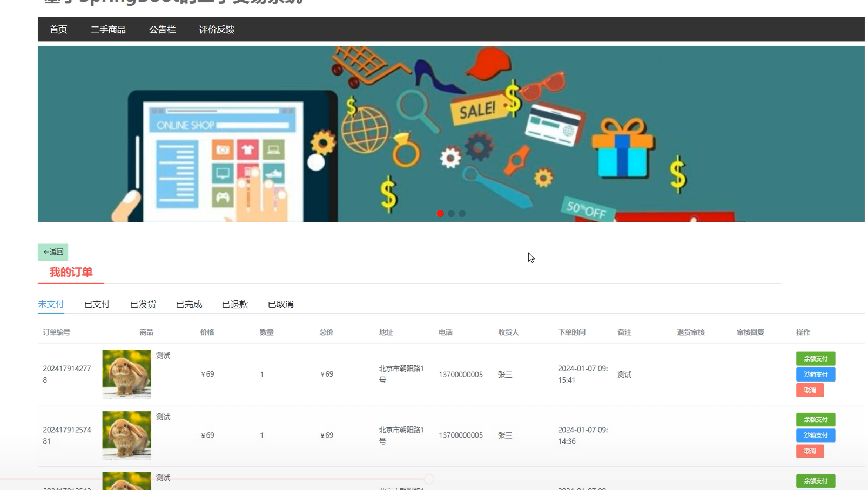Image resolution: width=868 pixels, height=490 pixels.
Task: Open rabbit thumbnail of order 20241791257481
Action: tap(127, 435)
